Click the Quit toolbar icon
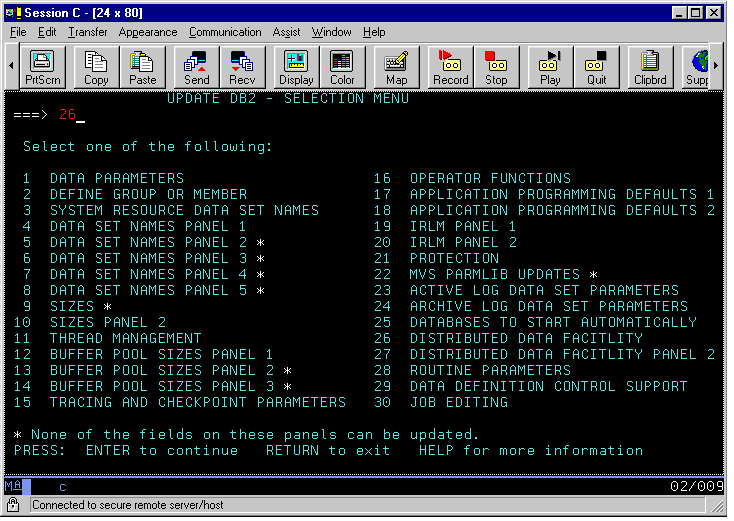This screenshot has height=521, width=734. pyautogui.click(x=596, y=67)
